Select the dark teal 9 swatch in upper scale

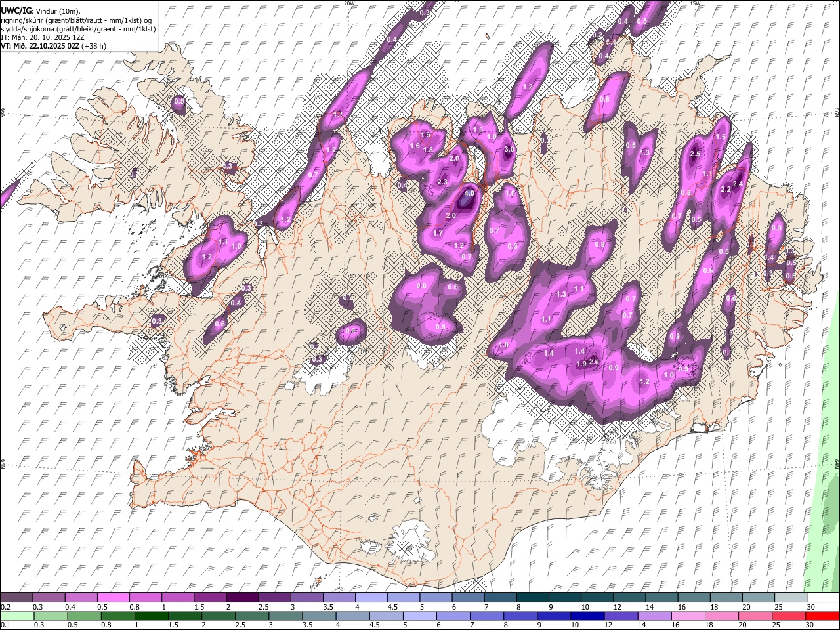coord(533,598)
